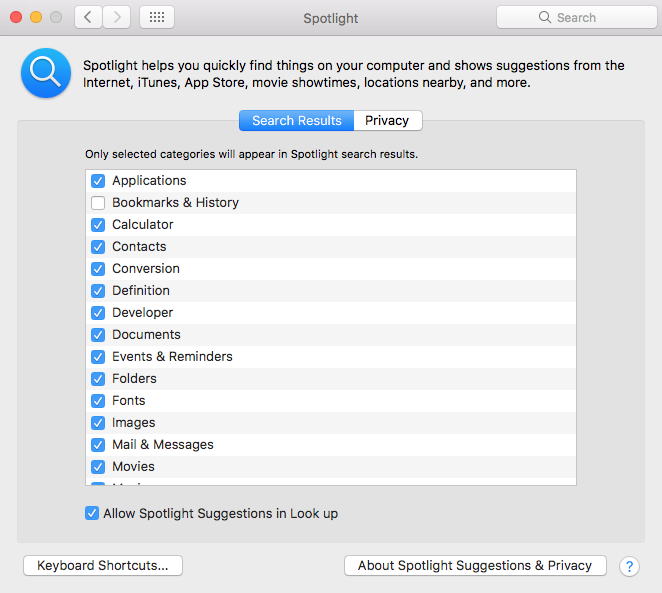
Task: Switch to the Privacy tab
Action: 388,121
